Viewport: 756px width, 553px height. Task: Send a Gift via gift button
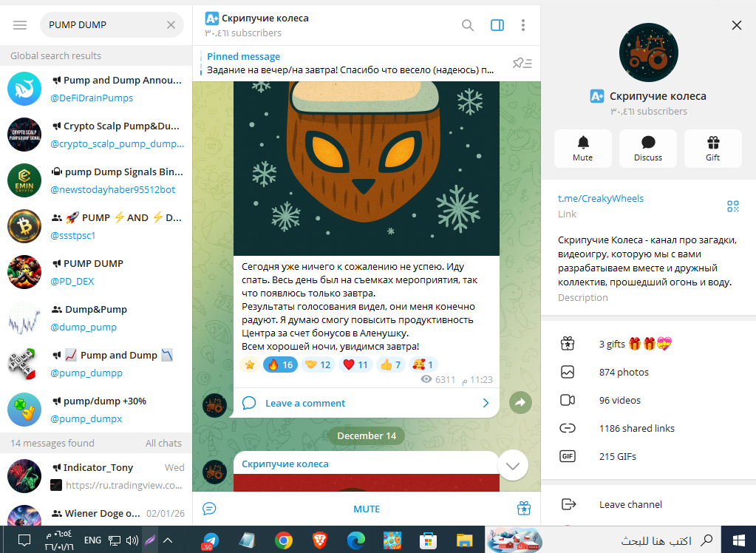click(713, 149)
